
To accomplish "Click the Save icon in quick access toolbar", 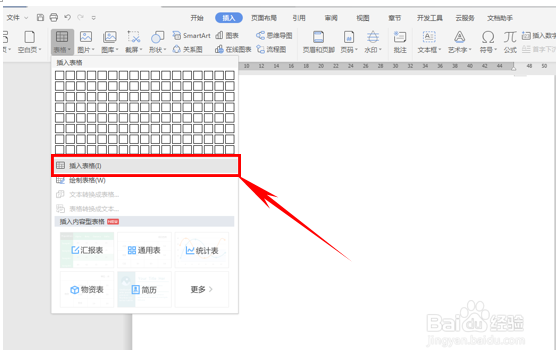I will [x=40, y=17].
